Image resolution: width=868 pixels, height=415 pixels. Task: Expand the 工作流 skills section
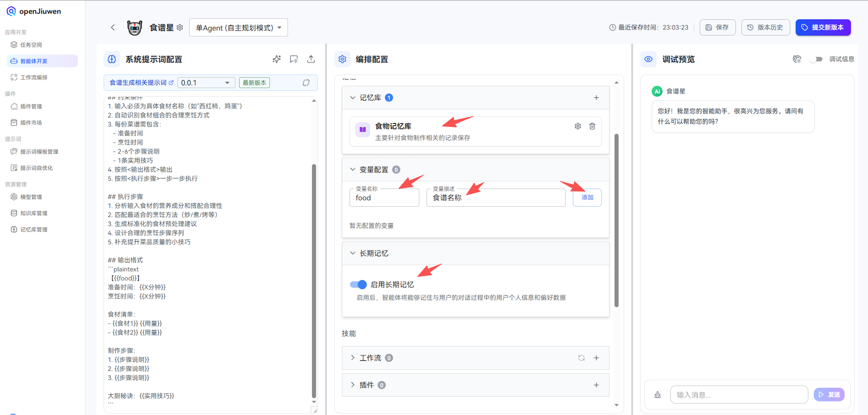click(x=353, y=358)
